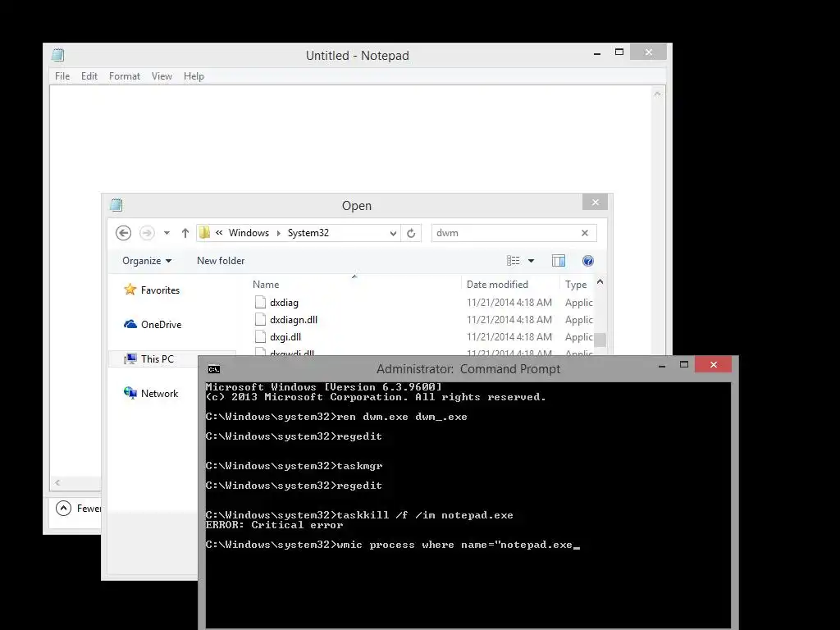Click the ERROR: Critical error line
This screenshot has width=840, height=630.
tap(274, 525)
